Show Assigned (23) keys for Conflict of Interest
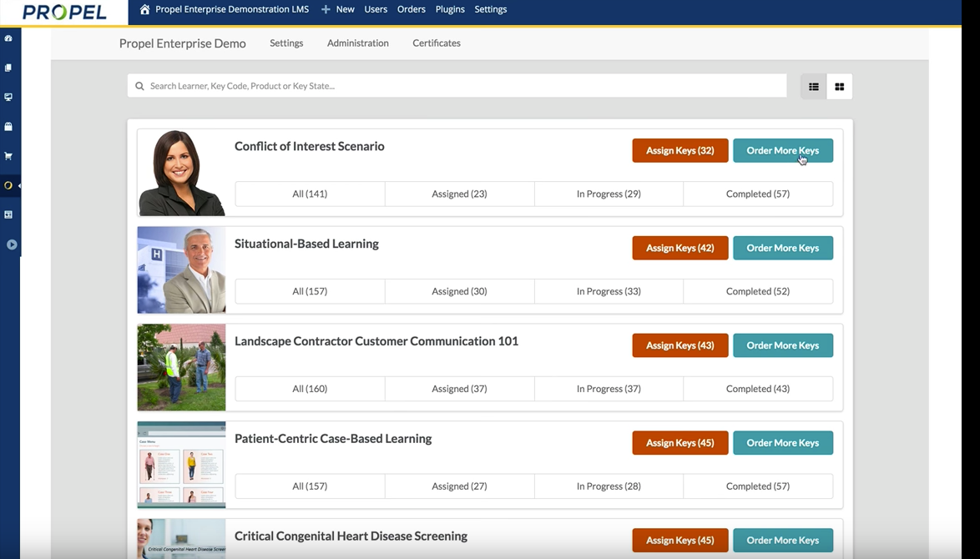Image resolution: width=980 pixels, height=559 pixels. pyautogui.click(x=459, y=194)
